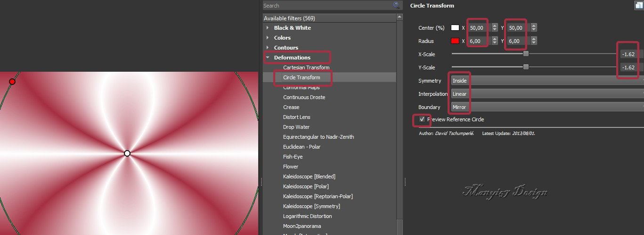Expand the Black & White filter category
644x235 pixels.
tap(268, 28)
